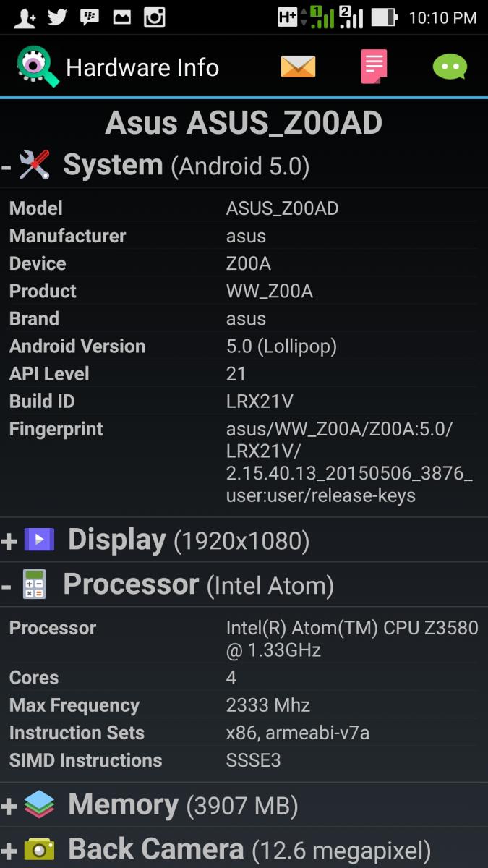
Task: Tap the purple play Display icon
Action: (x=39, y=540)
